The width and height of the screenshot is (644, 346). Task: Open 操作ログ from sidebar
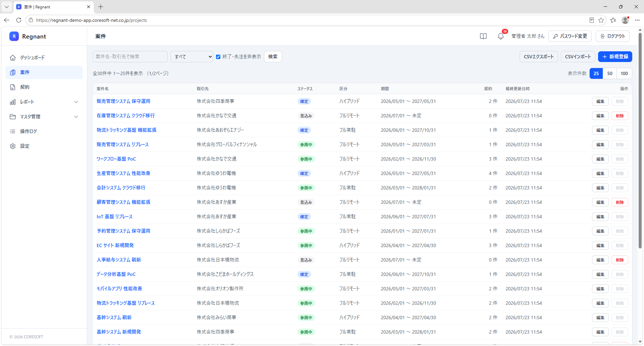click(x=44, y=131)
